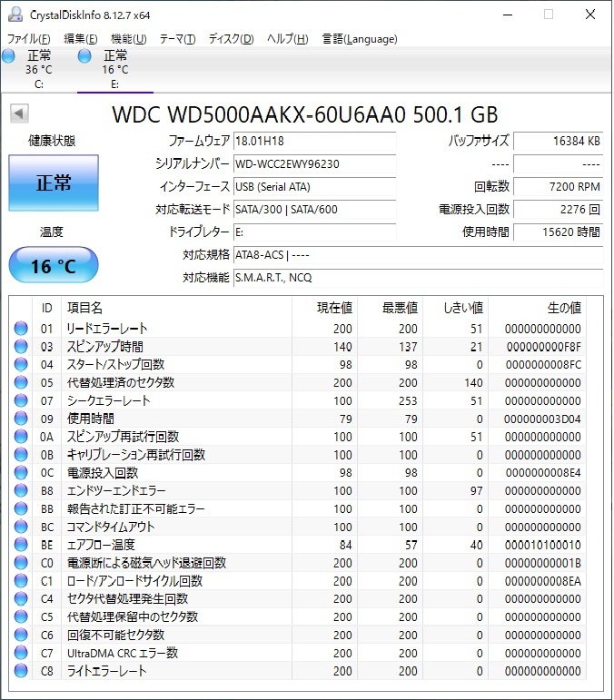Viewport: 614px width, 700px height.
Task: Click the power on count field 2276 回
Action: [x=559, y=210]
